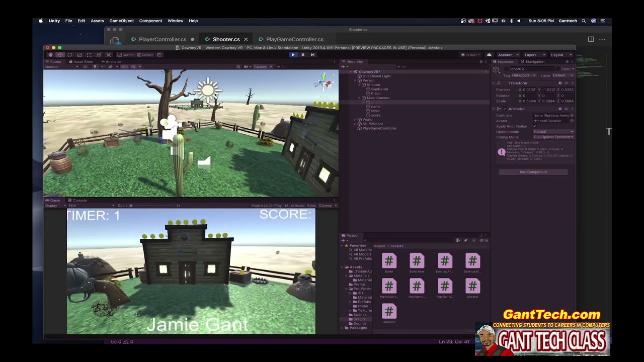The height and width of the screenshot is (362, 644).
Task: Open the Shaded draw mode dropdown
Action: tap(61, 67)
